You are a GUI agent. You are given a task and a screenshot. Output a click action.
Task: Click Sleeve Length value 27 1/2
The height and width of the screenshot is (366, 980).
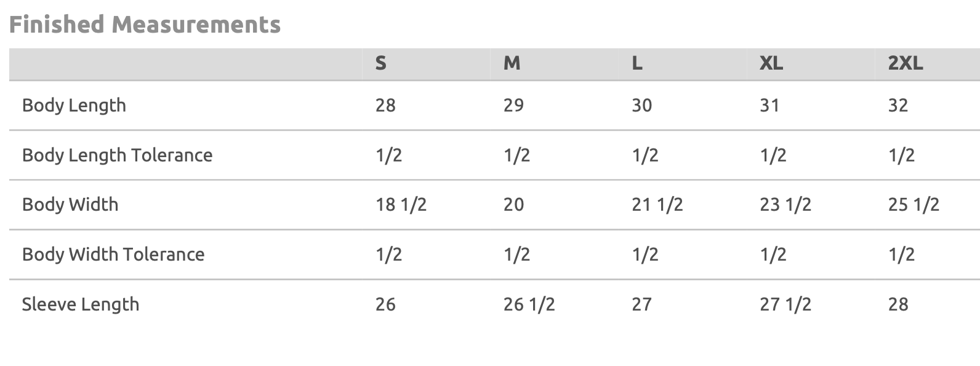click(785, 304)
